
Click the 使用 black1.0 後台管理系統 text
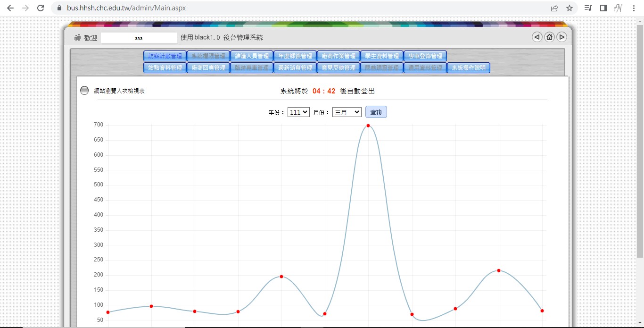222,38
